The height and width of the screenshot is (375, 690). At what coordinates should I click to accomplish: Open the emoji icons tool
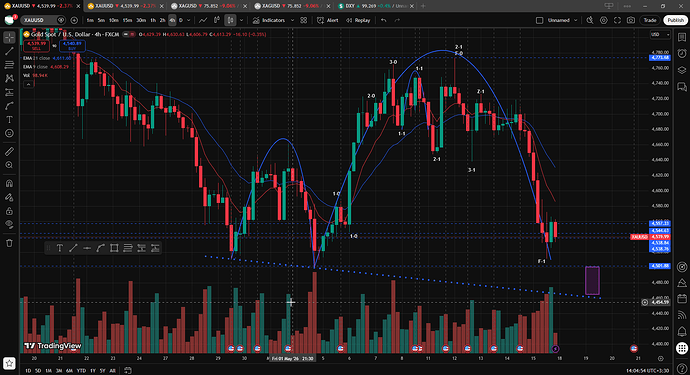(x=9, y=133)
